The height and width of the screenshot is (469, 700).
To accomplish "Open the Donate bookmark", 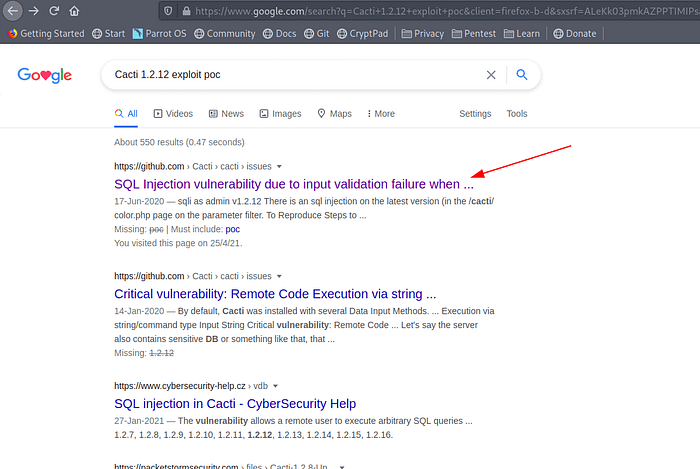I will click(575, 33).
